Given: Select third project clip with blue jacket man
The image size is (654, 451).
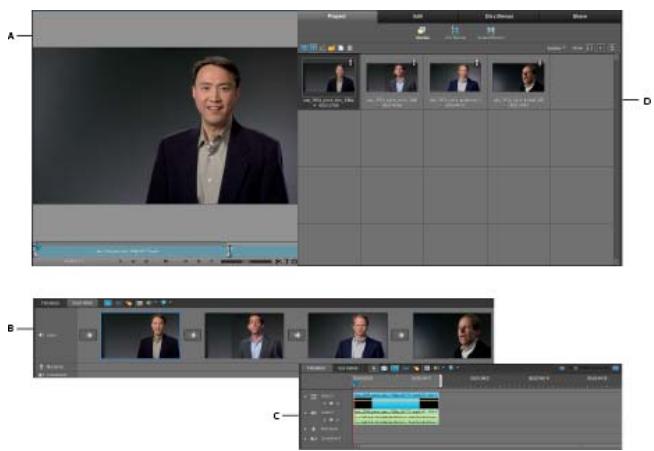Looking at the screenshot, I should pyautogui.click(x=455, y=77).
